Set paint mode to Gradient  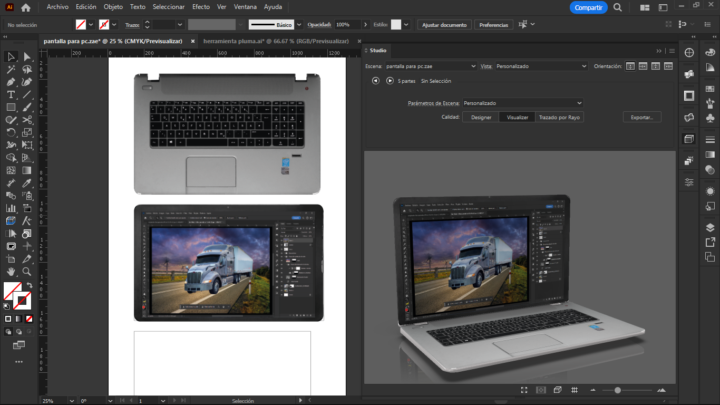tap(18, 319)
